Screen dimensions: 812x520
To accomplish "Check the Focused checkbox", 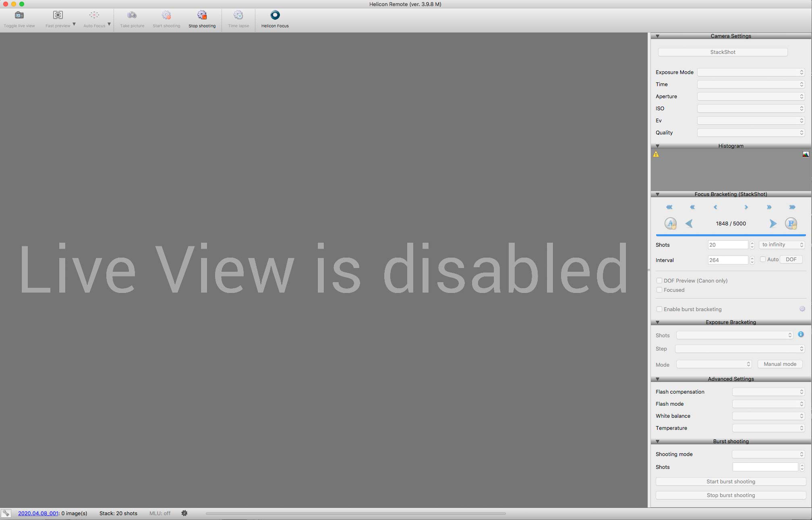I will pos(659,290).
